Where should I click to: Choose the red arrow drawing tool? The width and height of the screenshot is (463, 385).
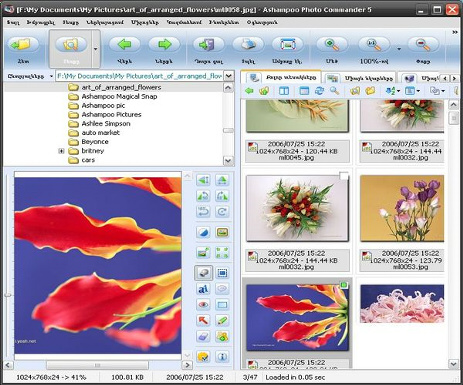[x=203, y=320]
